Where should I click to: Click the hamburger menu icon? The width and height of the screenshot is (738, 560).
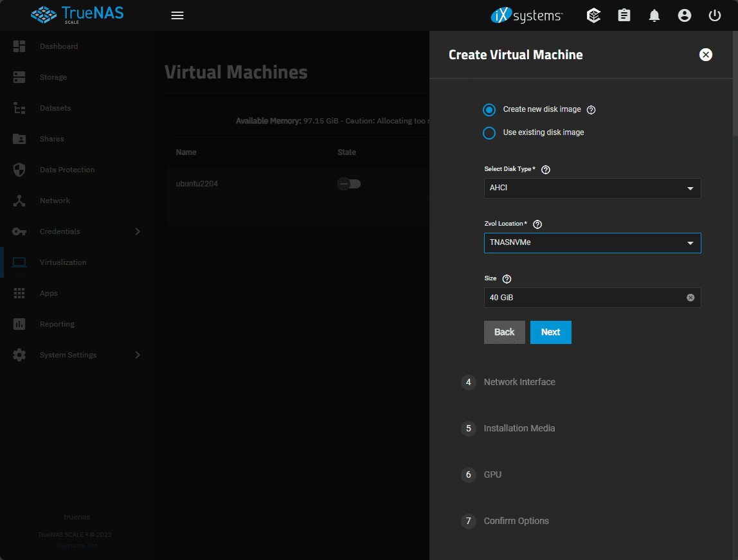pos(177,15)
